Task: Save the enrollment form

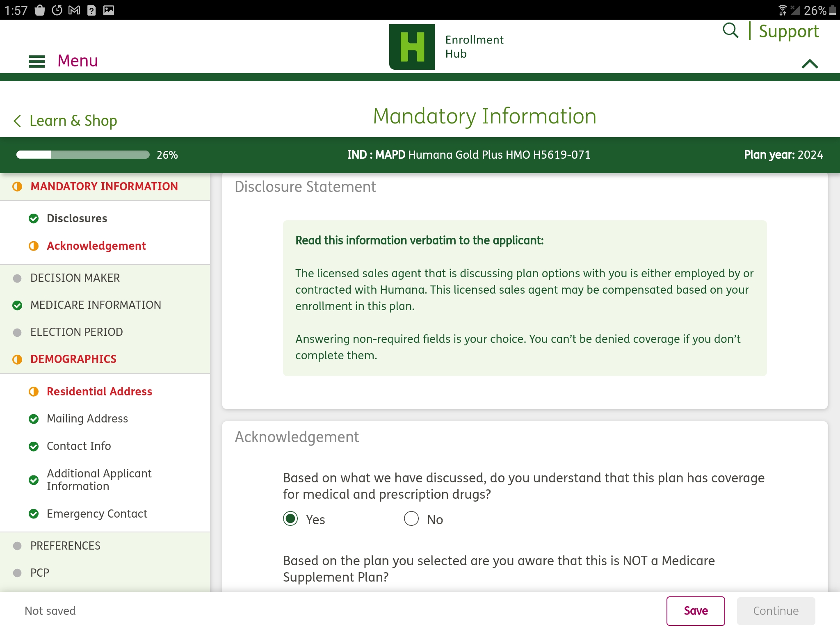Action: click(696, 611)
